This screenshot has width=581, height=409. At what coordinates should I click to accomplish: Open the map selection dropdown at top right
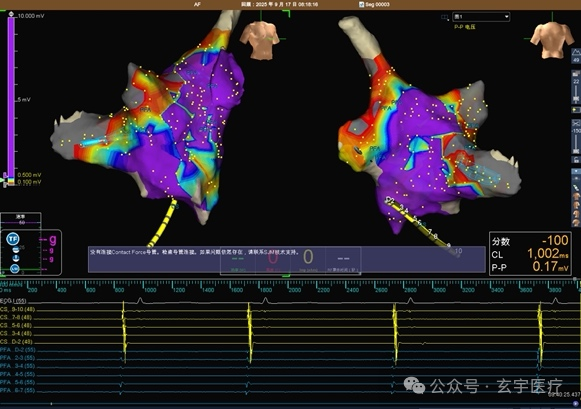(x=481, y=17)
